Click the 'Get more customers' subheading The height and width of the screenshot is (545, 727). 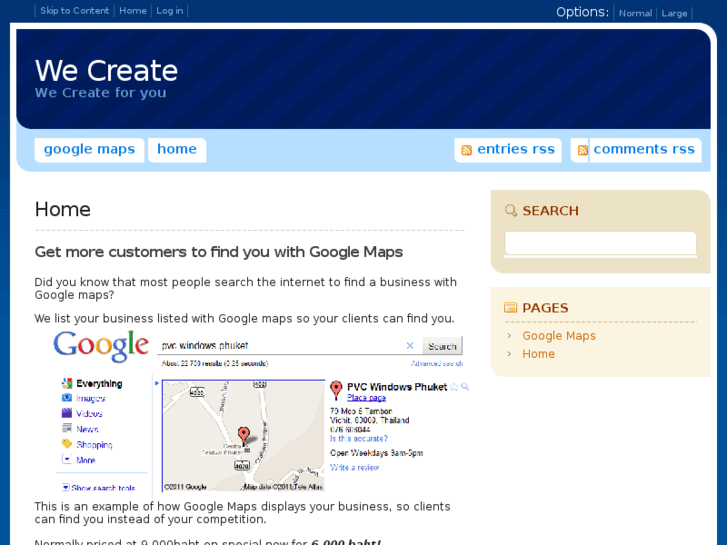[x=219, y=252]
